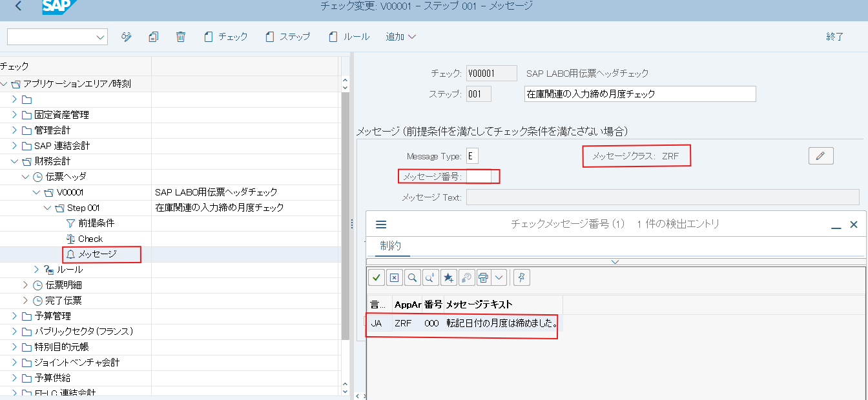The image size is (868, 400).
Task: Click the SAP back arrow icon
Action: [x=18, y=6]
